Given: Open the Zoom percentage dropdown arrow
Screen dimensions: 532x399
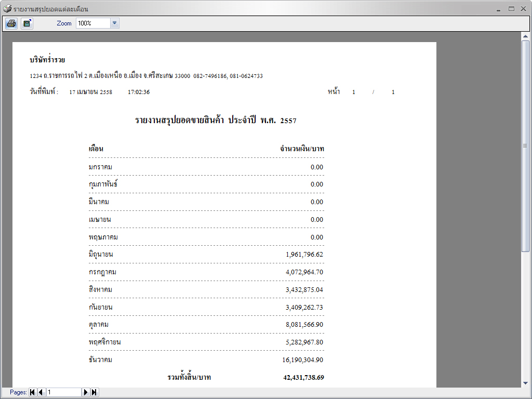Looking at the screenshot, I should click(x=115, y=23).
